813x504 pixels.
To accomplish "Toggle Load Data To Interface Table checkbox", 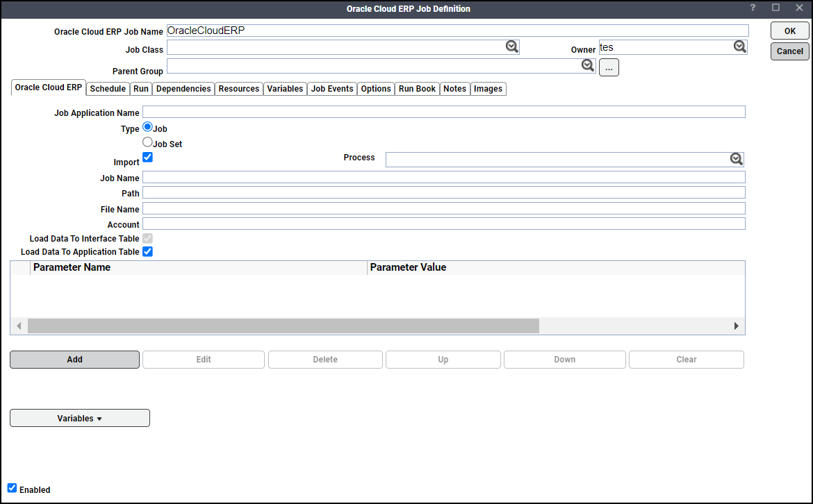I will tap(147, 238).
